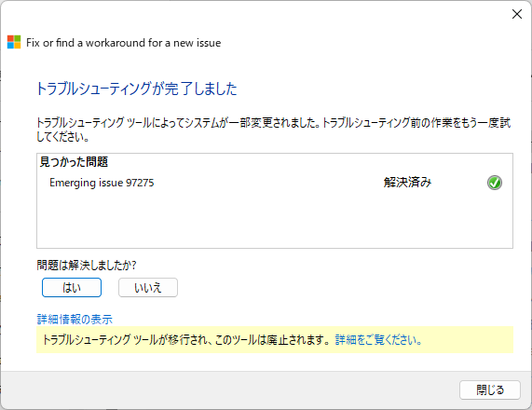The width and height of the screenshot is (532, 410).
Task: Click the トラブルシューティングが完了しました heading
Action: 136,89
